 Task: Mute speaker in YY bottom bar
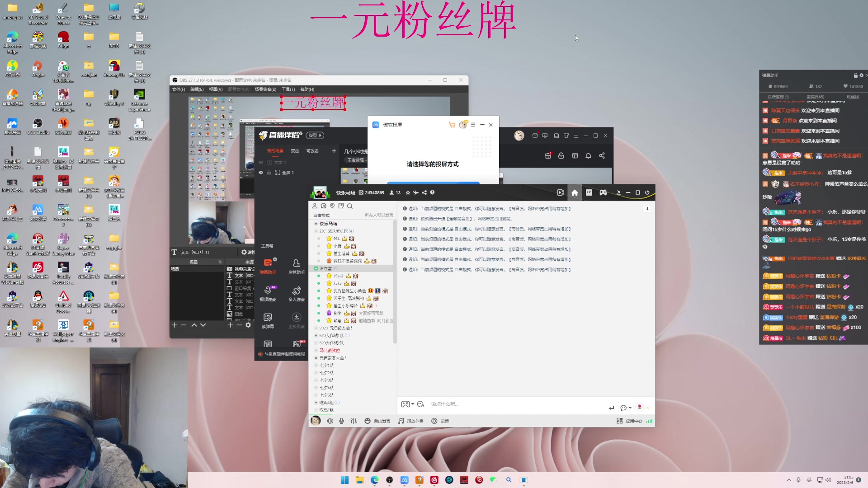tap(330, 421)
